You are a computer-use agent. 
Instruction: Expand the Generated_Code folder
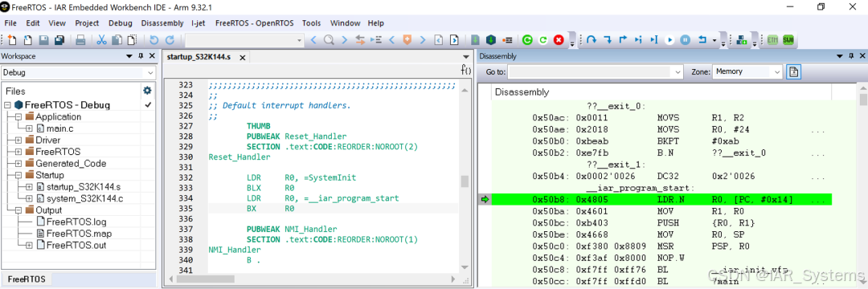tap(18, 164)
